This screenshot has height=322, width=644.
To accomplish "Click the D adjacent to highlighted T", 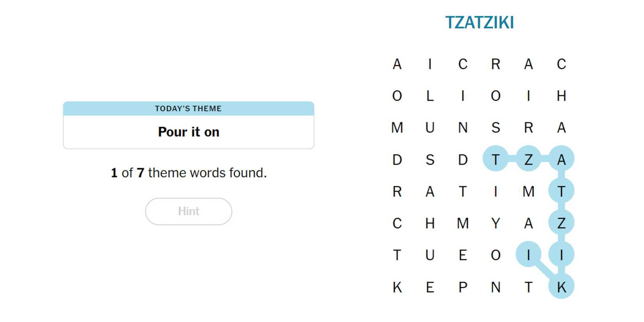I will [x=463, y=160].
